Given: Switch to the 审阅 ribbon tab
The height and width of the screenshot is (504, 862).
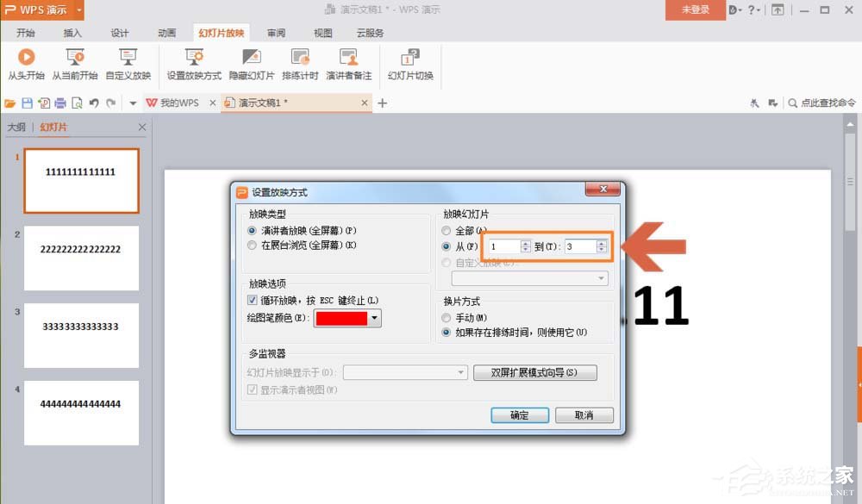Looking at the screenshot, I should pos(274,33).
